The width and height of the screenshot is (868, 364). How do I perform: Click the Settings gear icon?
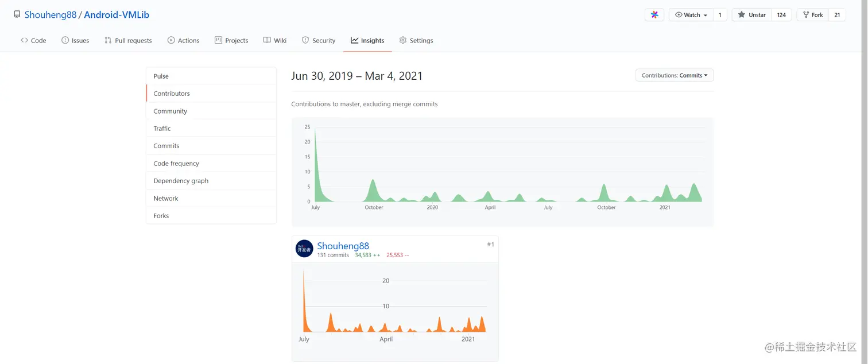point(403,40)
